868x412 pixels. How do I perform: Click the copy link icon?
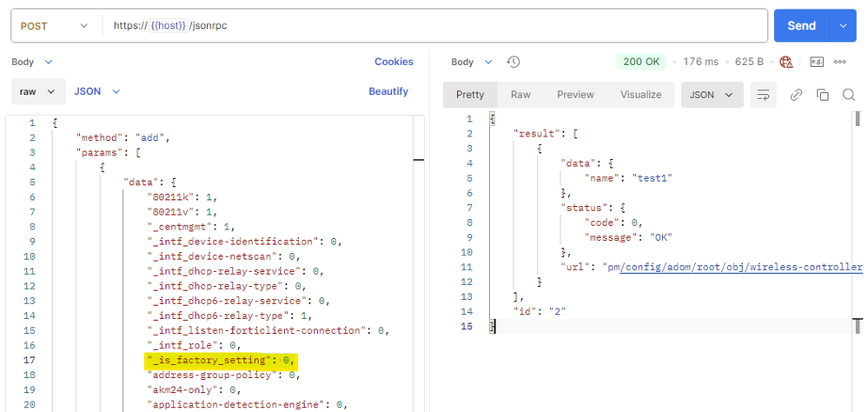(796, 95)
